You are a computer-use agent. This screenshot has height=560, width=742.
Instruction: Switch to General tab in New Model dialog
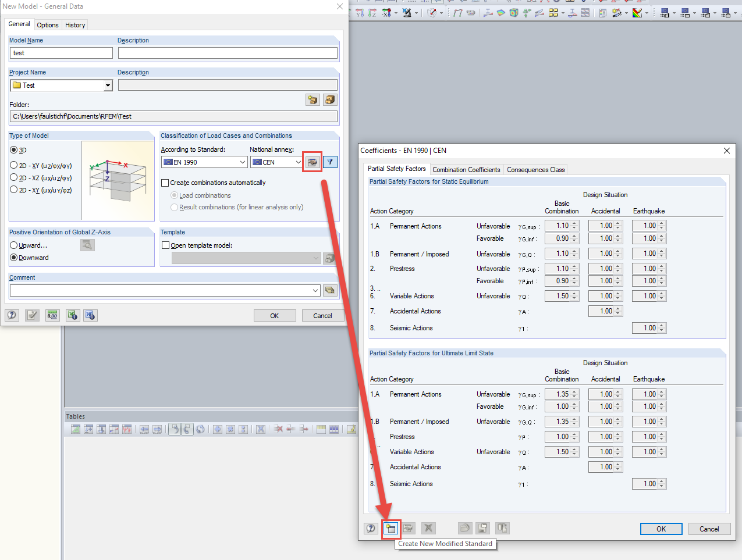(19, 24)
